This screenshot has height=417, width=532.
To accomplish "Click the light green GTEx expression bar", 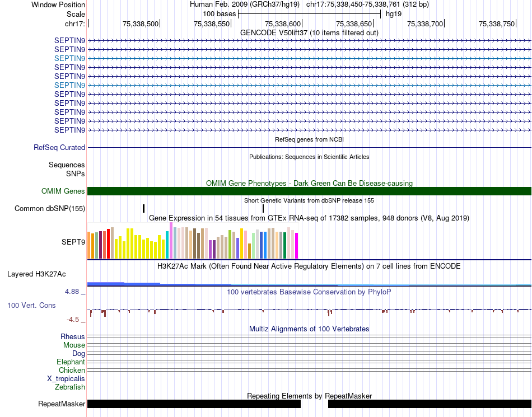I will coord(254,246).
